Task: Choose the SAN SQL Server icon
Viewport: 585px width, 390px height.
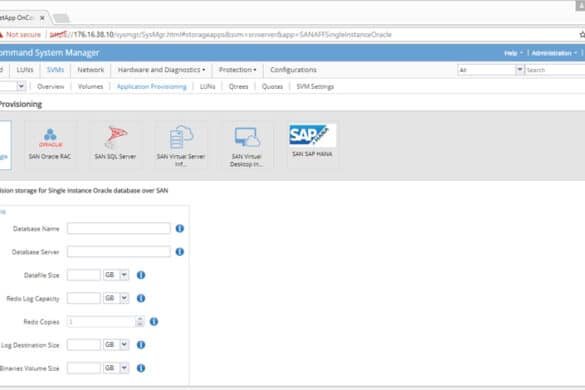Action: click(115, 144)
